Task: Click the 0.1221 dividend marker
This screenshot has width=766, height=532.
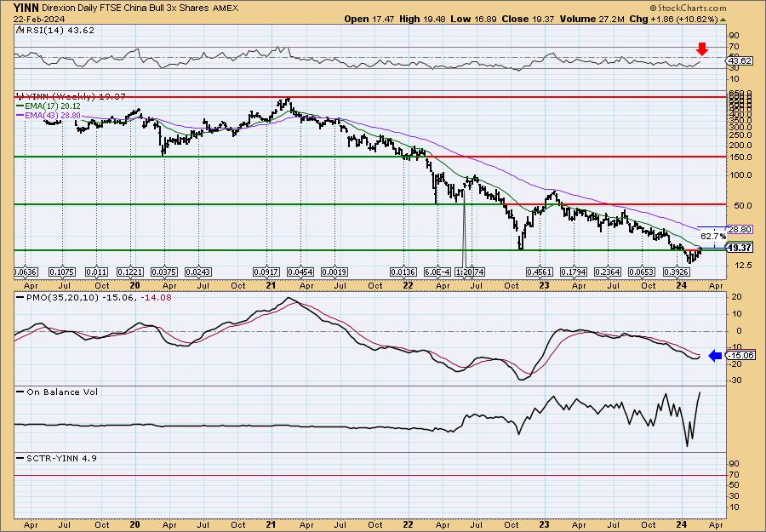Action: 130,272
